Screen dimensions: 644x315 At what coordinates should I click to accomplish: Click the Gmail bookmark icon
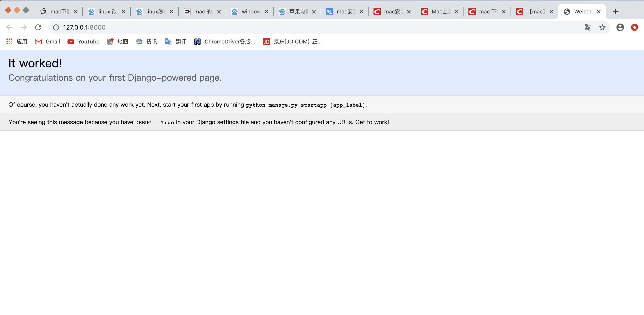(39, 41)
